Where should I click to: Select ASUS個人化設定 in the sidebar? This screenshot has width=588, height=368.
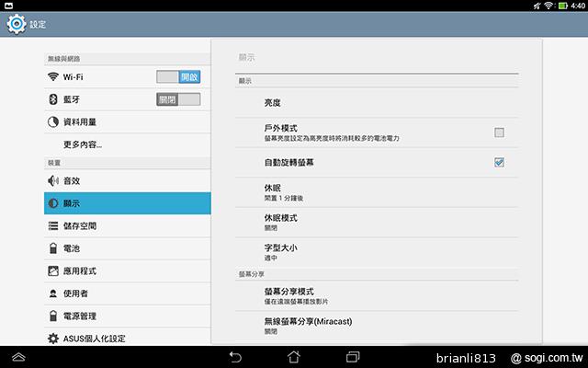(128, 337)
